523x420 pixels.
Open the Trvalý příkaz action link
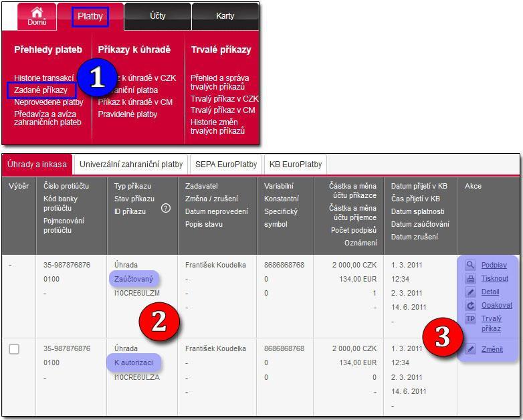[492, 323]
